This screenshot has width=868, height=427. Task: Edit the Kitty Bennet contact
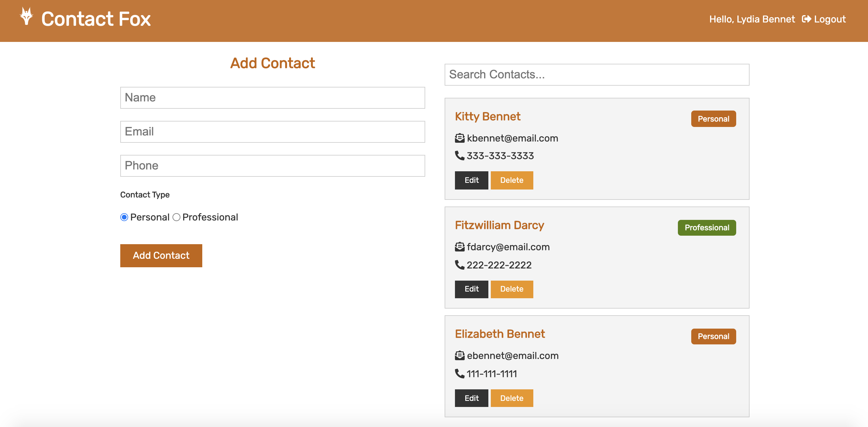tap(471, 180)
